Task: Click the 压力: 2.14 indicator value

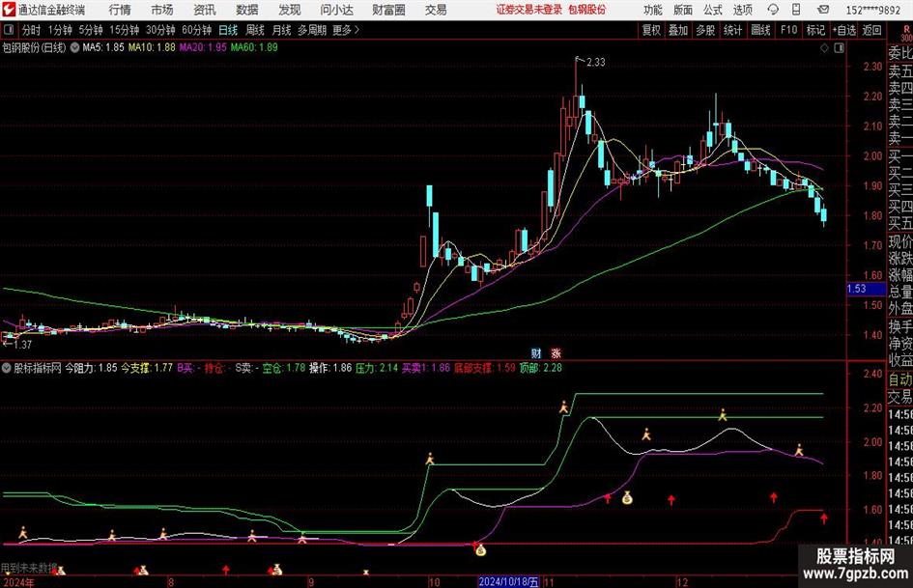Action: [377, 368]
